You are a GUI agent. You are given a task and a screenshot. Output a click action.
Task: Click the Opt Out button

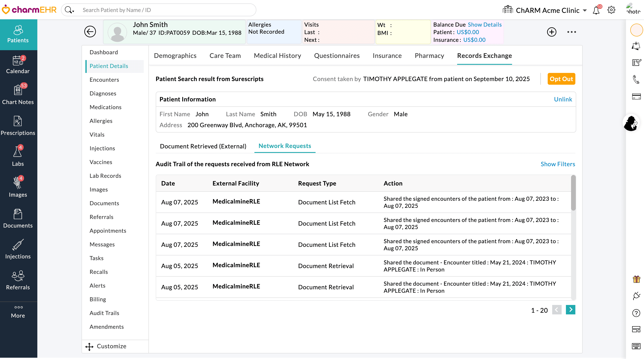pyautogui.click(x=561, y=79)
